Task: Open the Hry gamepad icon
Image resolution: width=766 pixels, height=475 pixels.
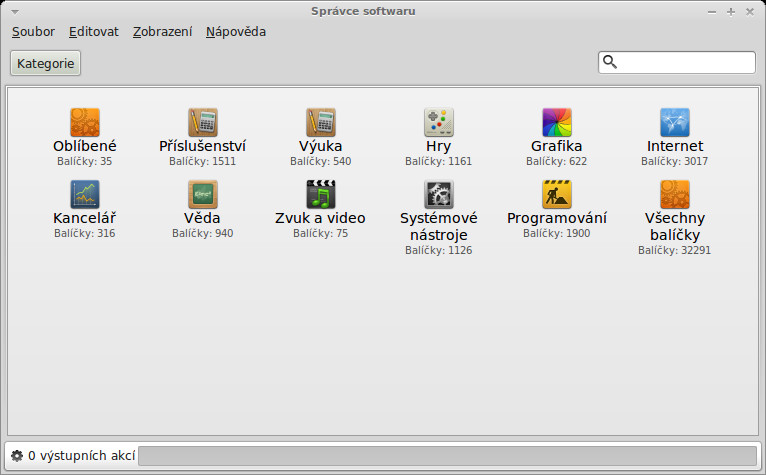Action: (439, 122)
